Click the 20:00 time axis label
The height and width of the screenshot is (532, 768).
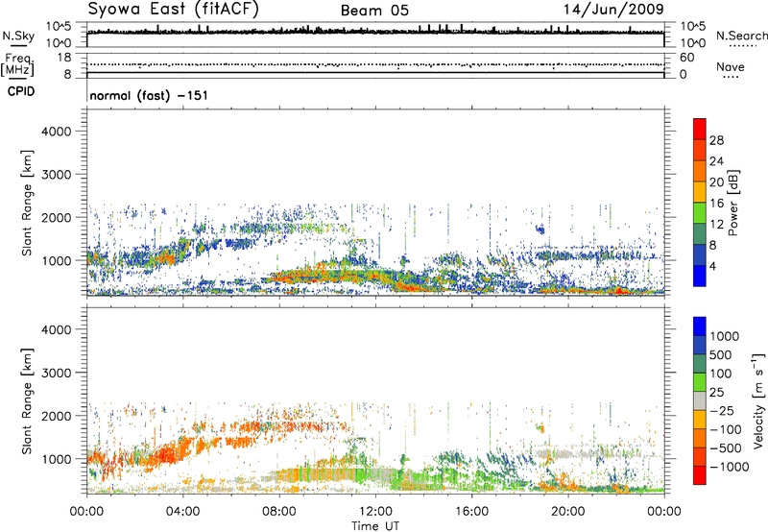(567, 512)
